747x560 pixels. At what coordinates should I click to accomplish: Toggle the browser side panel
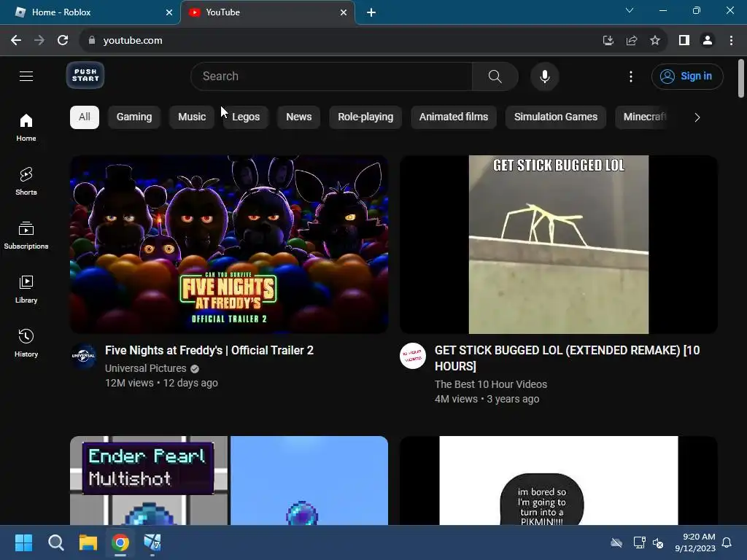pos(684,41)
